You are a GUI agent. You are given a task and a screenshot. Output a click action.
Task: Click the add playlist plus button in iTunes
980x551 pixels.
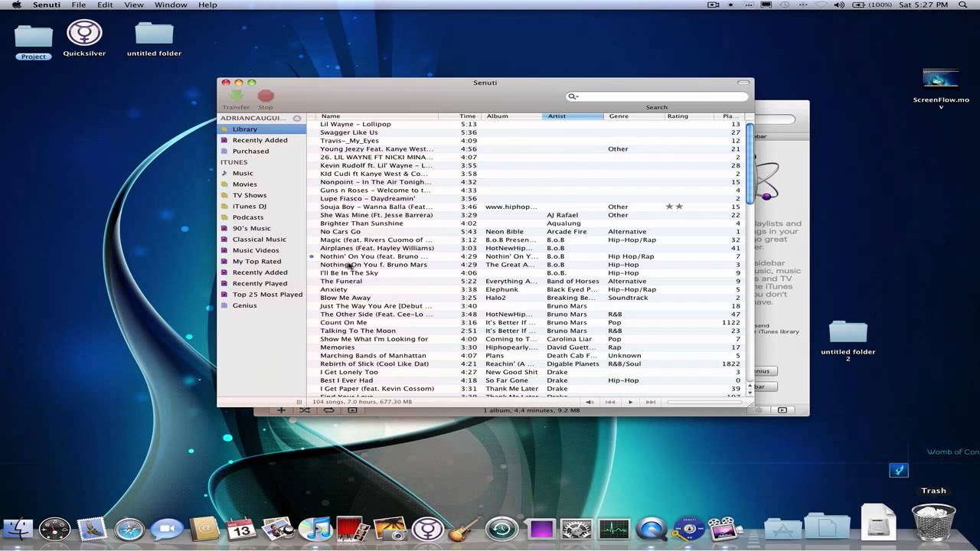[281, 410]
